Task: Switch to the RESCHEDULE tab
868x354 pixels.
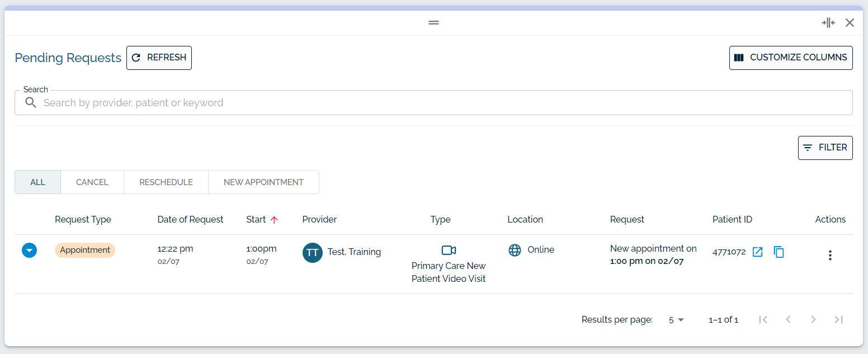Action: point(166,182)
